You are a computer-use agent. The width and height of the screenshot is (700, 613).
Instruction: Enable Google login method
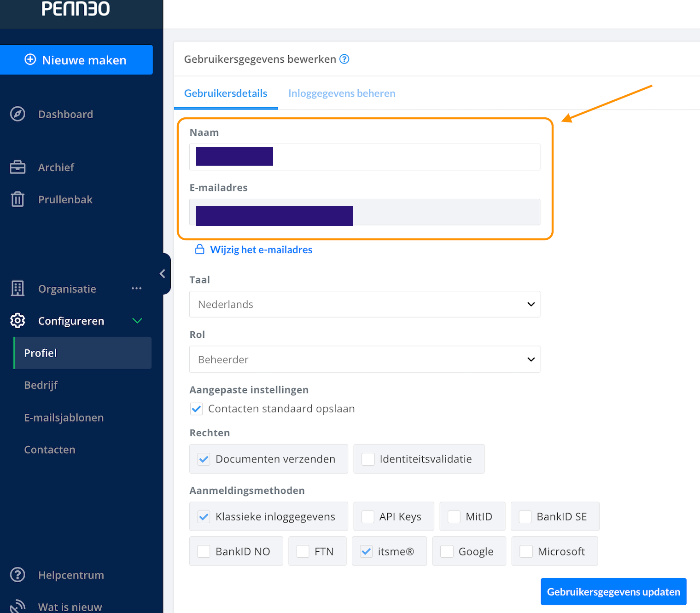pos(447,551)
